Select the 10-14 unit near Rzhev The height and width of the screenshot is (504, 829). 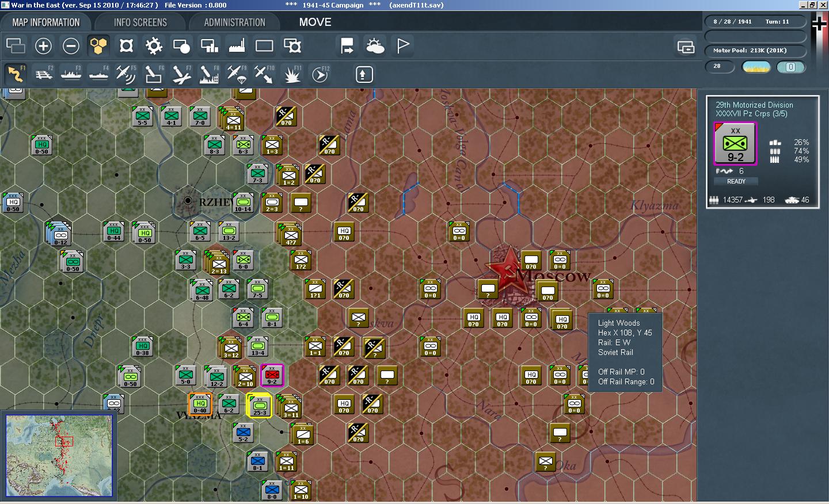[x=243, y=203]
